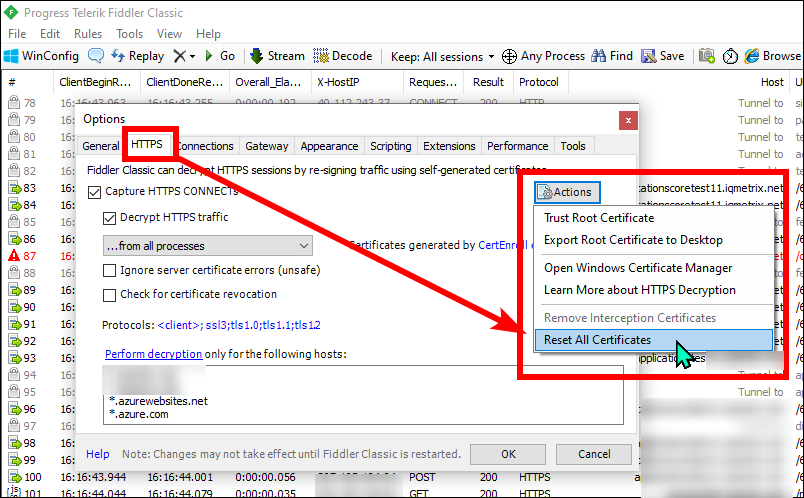Viewport: 804px width, 498px height.
Task: Click the Remove sessions X icon
Action: (x=179, y=56)
